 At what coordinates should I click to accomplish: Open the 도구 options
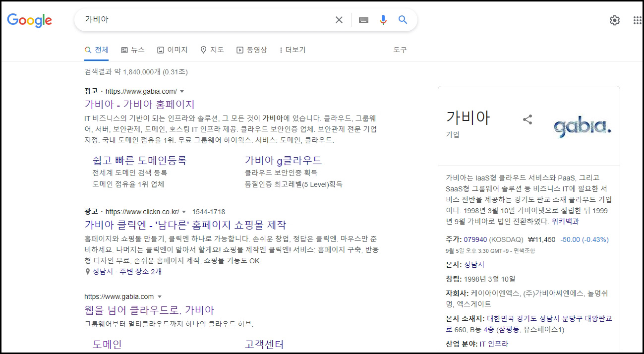coord(400,50)
